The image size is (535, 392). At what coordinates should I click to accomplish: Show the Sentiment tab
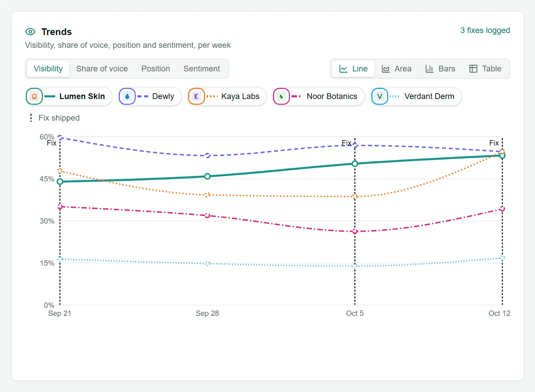202,69
